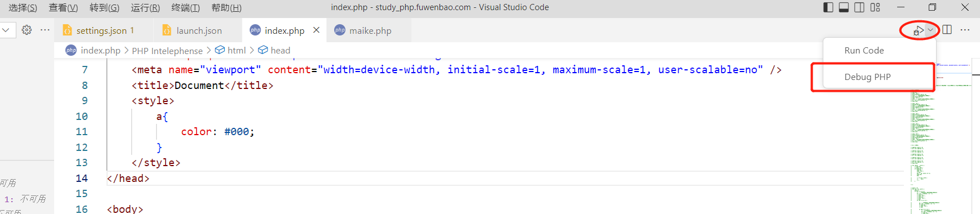Click the <body> tag on line 16
This screenshot has width=980, height=214.
point(125,209)
